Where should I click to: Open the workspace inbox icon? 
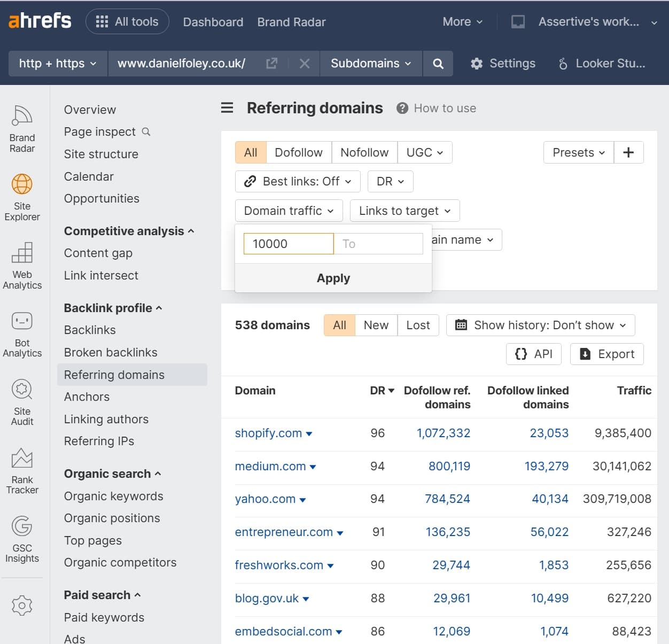coord(518,21)
